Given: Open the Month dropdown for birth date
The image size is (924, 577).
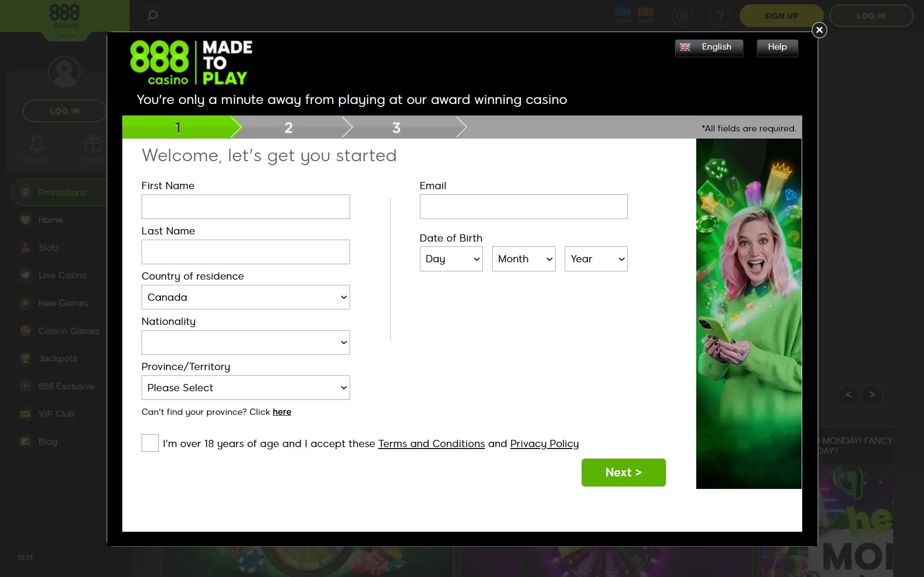Looking at the screenshot, I should (523, 259).
